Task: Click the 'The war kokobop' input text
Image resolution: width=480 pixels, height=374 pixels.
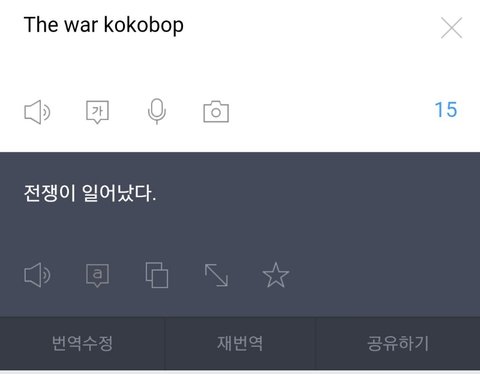Action: point(104,25)
